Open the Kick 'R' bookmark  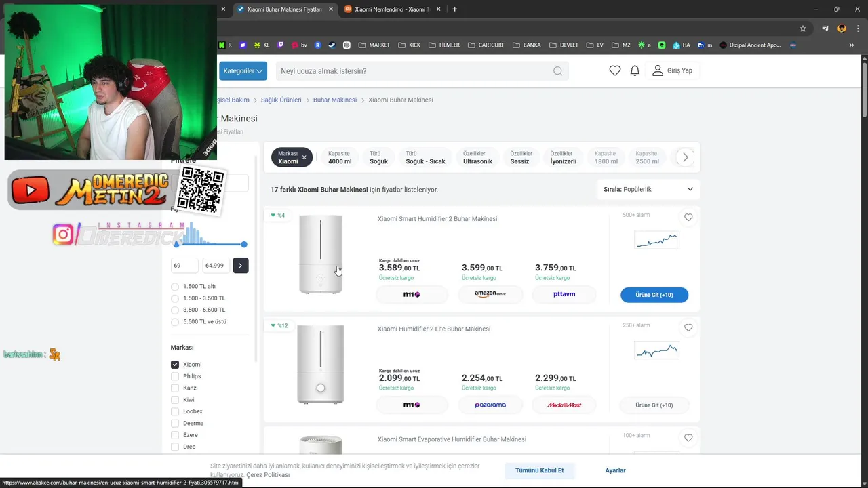(x=225, y=45)
